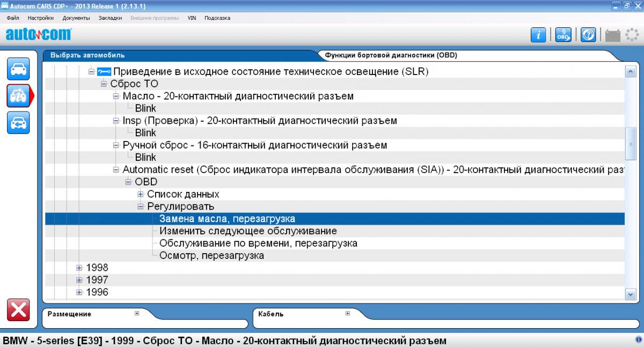Switch to Выбрать автомобиль tab
The width and height of the screenshot is (644, 348).
(87, 55)
